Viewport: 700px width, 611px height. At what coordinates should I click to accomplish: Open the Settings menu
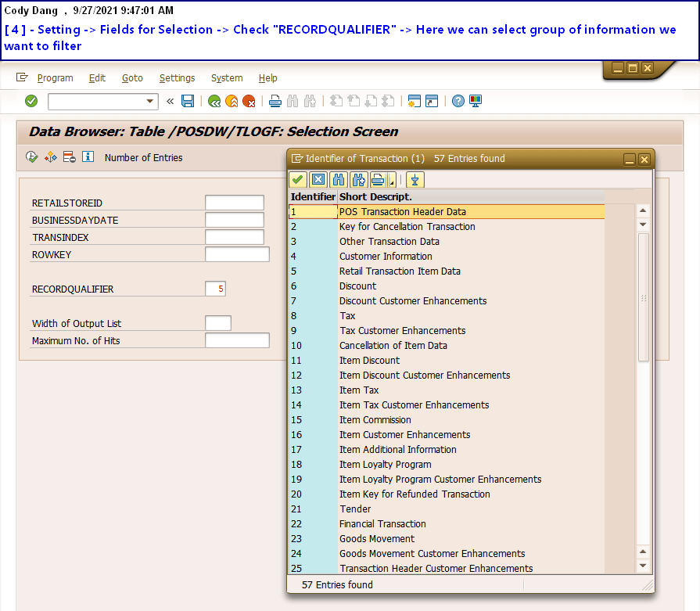177,78
